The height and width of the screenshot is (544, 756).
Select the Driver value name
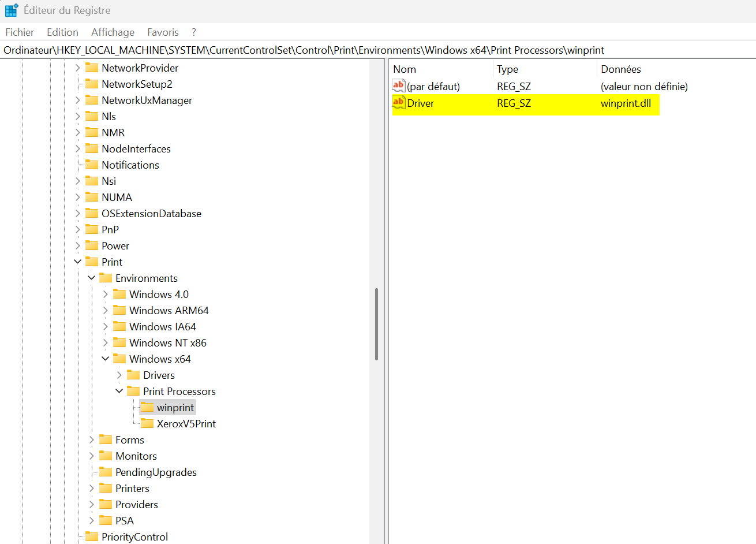[420, 103]
